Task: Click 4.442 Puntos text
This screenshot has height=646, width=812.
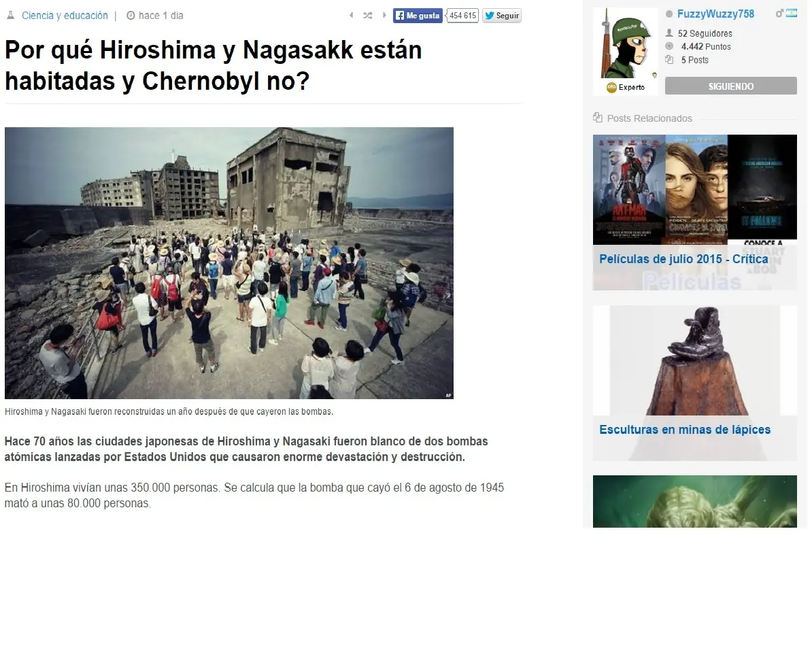Action: click(706, 47)
